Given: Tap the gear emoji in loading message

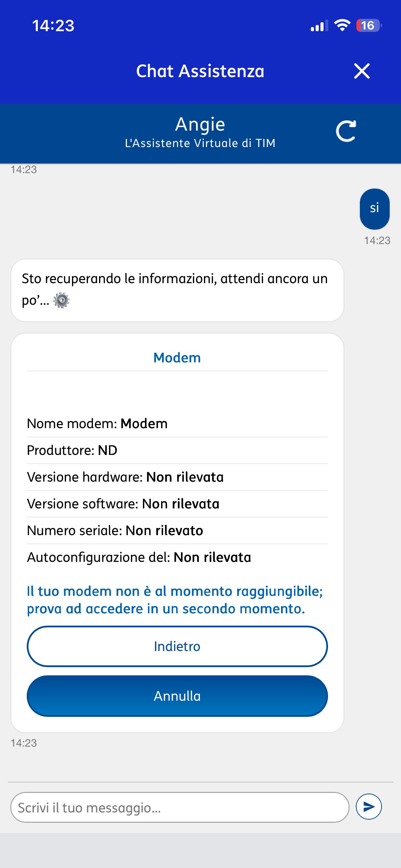Looking at the screenshot, I should coord(62,300).
